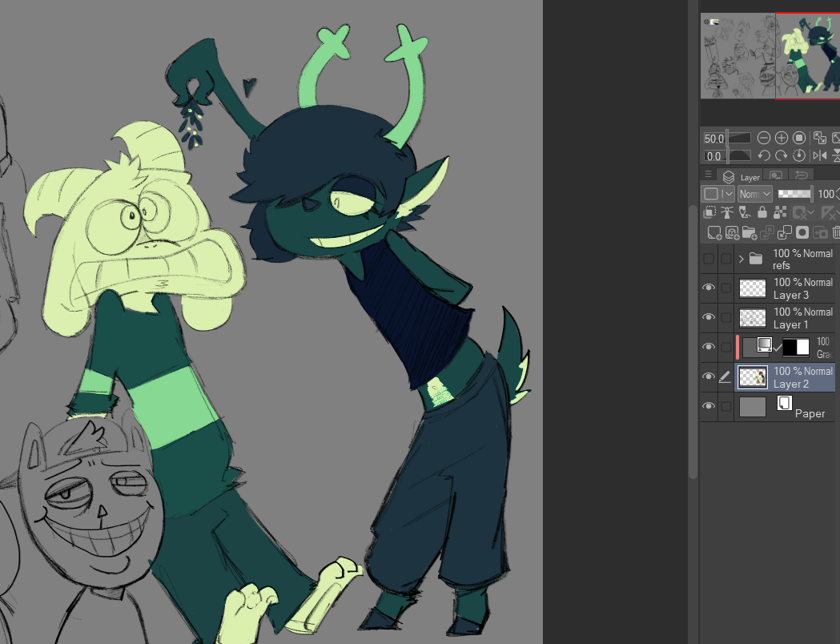Click the Paper layer gray thumbnail
This screenshot has width=840, height=644.
click(753, 406)
